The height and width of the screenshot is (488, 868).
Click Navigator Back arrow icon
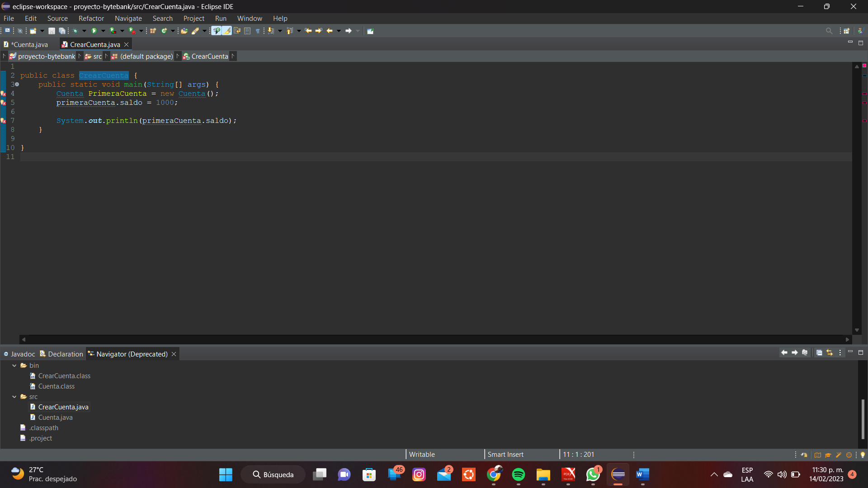pyautogui.click(x=784, y=353)
